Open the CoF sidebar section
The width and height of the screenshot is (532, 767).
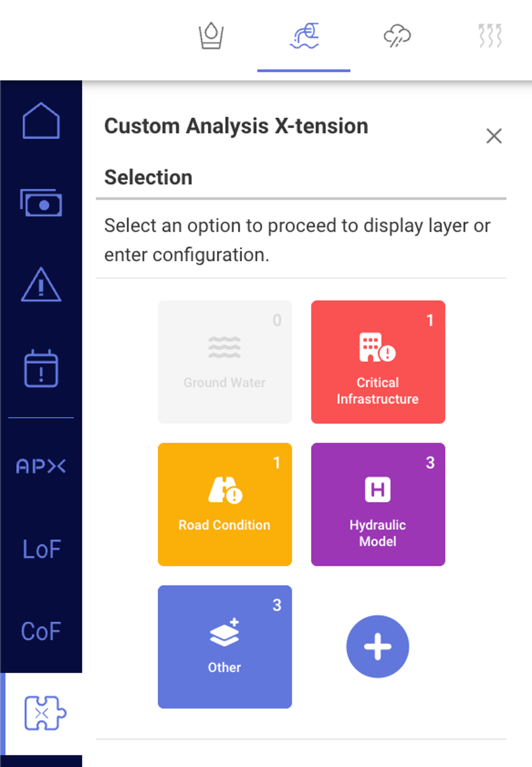click(x=41, y=631)
